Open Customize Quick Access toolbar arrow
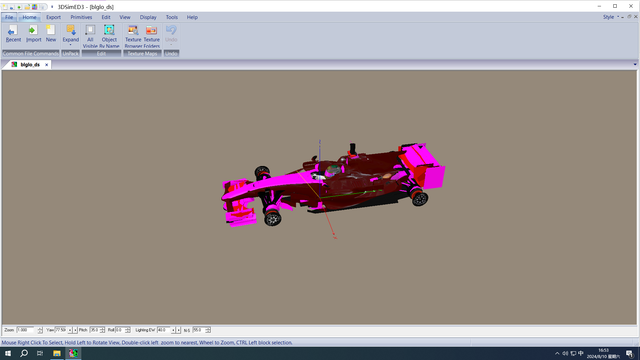 pos(52,7)
